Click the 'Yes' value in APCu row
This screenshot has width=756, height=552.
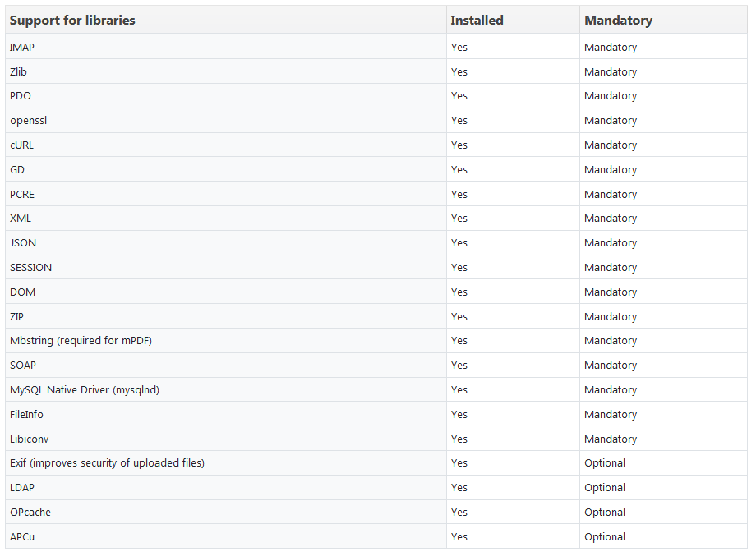(x=459, y=537)
